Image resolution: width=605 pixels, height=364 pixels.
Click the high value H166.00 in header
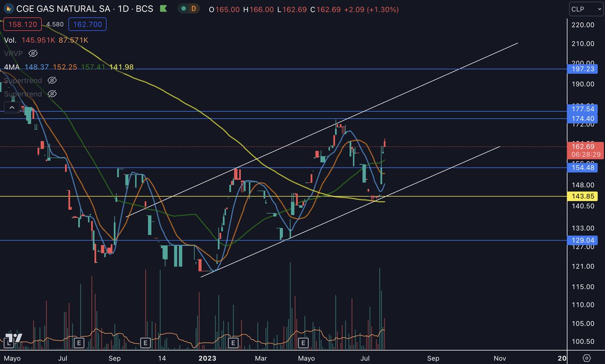pos(260,9)
